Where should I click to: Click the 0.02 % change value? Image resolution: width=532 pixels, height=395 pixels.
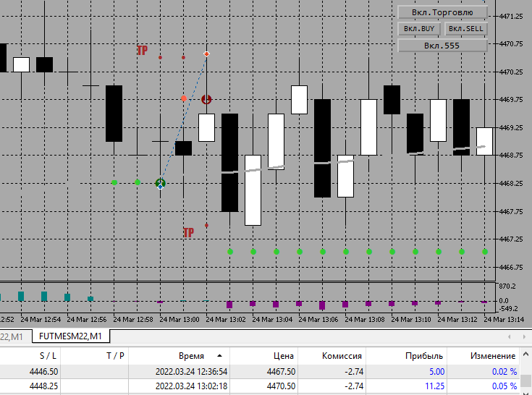point(504,372)
